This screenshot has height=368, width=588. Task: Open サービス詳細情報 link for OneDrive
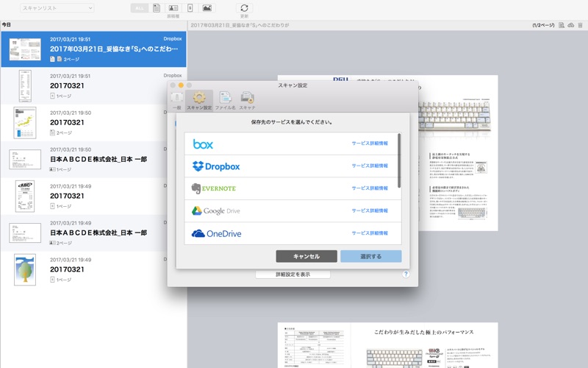pos(370,233)
